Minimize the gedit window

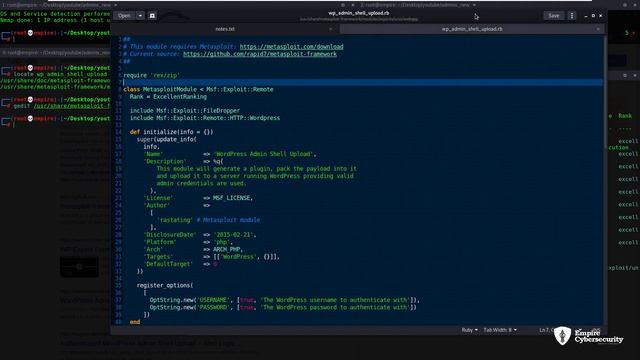click(x=586, y=16)
